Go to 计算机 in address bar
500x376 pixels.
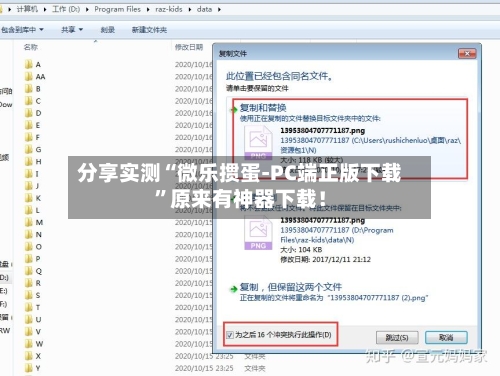click(27, 9)
